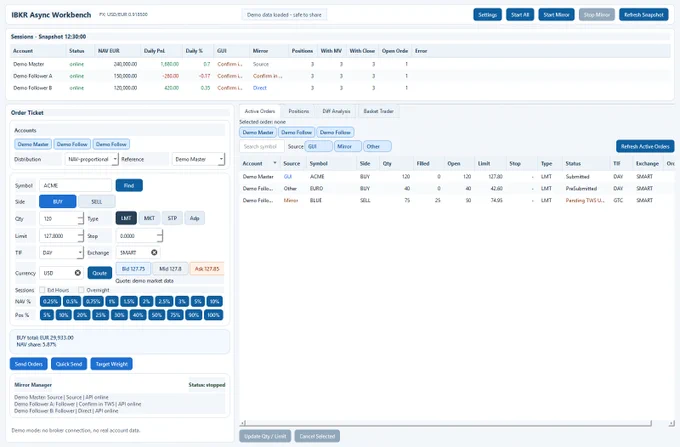This screenshot has height=447, width=680.
Task: Click the Symbol field containing ACME
Action: coord(75,185)
